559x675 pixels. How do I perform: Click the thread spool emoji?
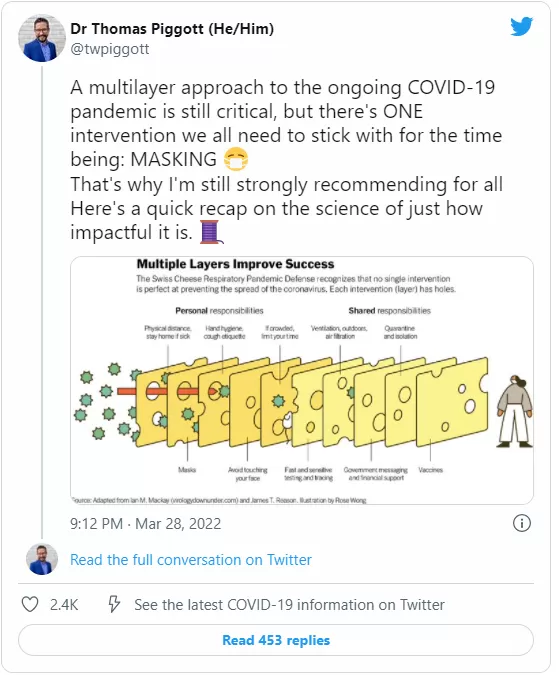pyautogui.click(x=212, y=232)
